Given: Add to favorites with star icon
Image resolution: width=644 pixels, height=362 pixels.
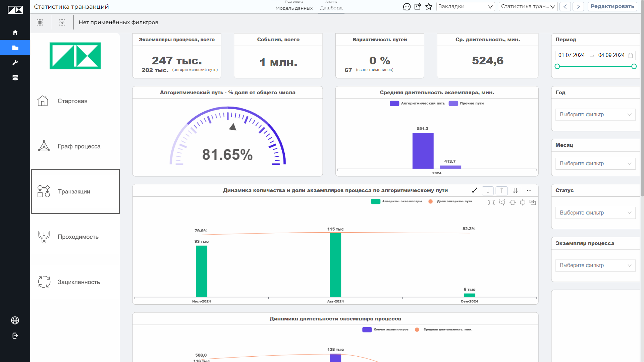Looking at the screenshot, I should [429, 7].
